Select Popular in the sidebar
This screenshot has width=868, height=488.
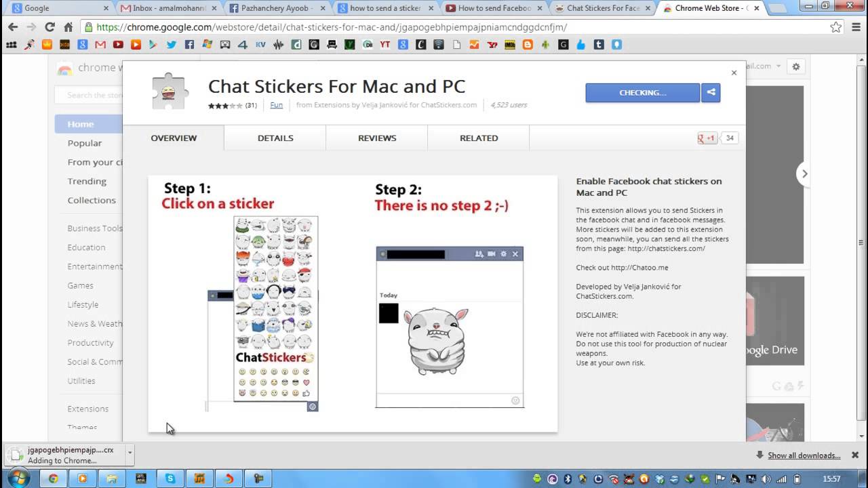point(85,143)
